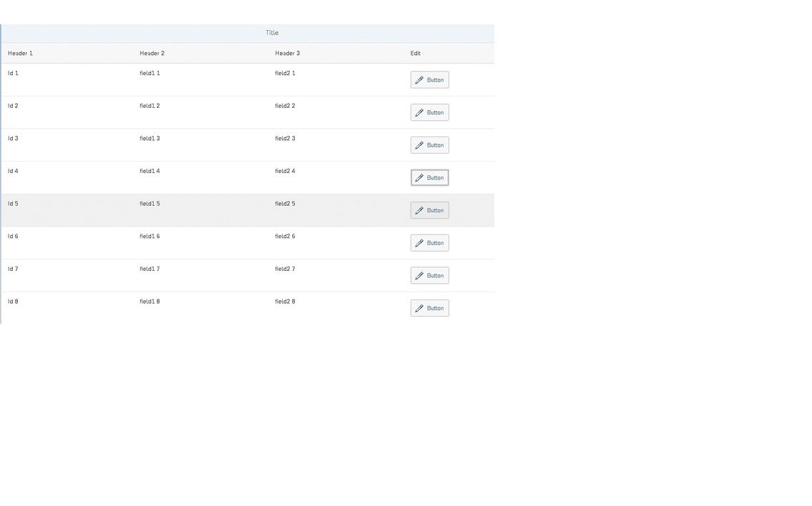Click the pencil edit icon for Id 3
This screenshot has width=812, height=506.
point(420,144)
